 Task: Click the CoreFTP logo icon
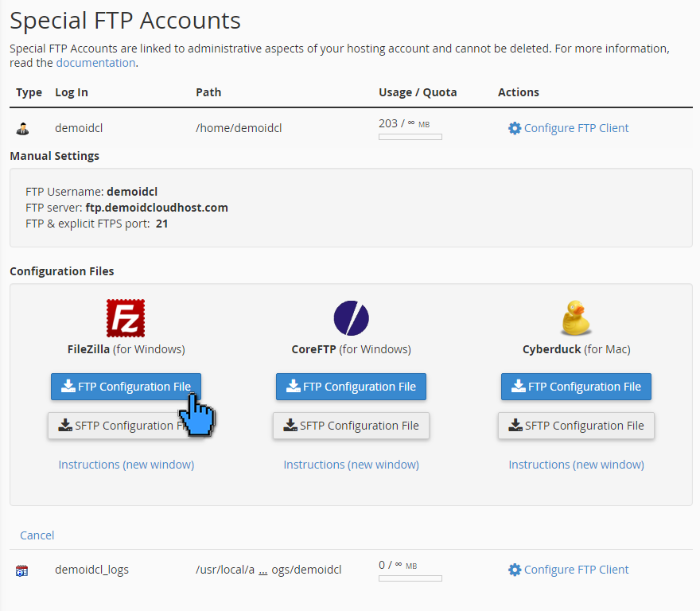click(351, 317)
